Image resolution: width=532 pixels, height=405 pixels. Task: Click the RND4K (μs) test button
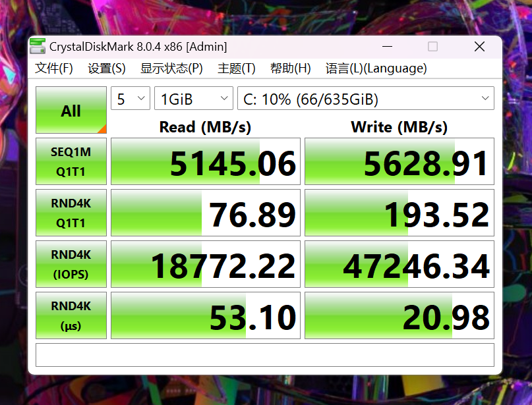tap(71, 315)
